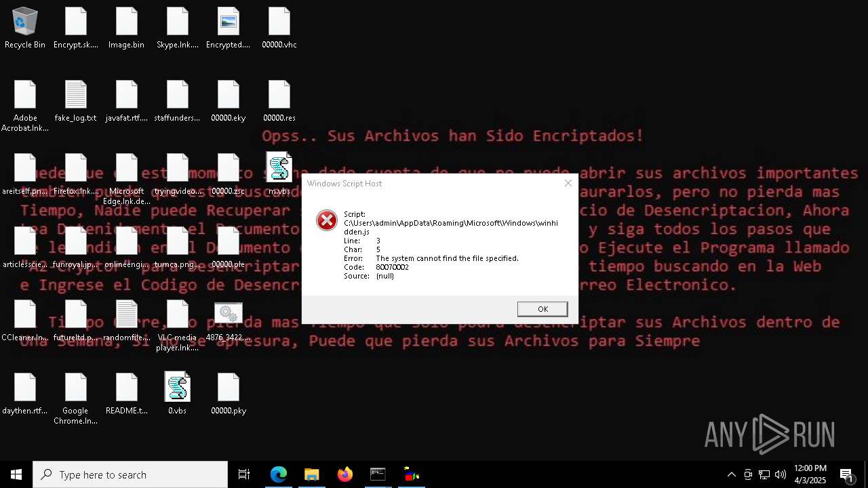Select the funroyal.jpg file icon
The width and height of the screenshot is (868, 488).
click(x=76, y=248)
